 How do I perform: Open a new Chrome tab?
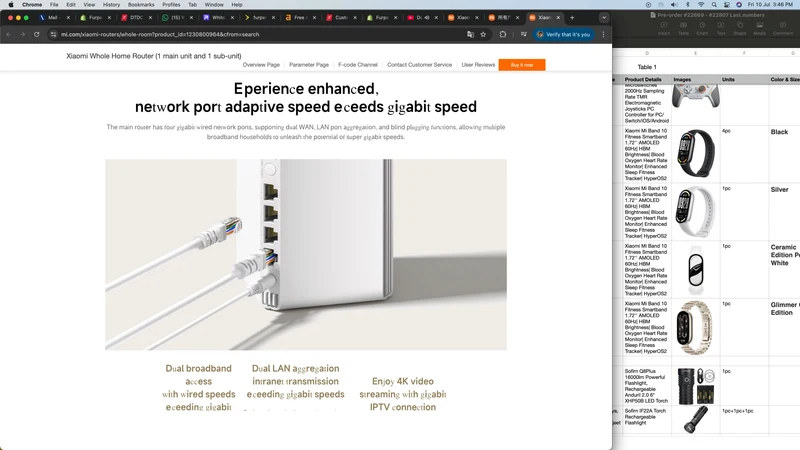coord(572,17)
